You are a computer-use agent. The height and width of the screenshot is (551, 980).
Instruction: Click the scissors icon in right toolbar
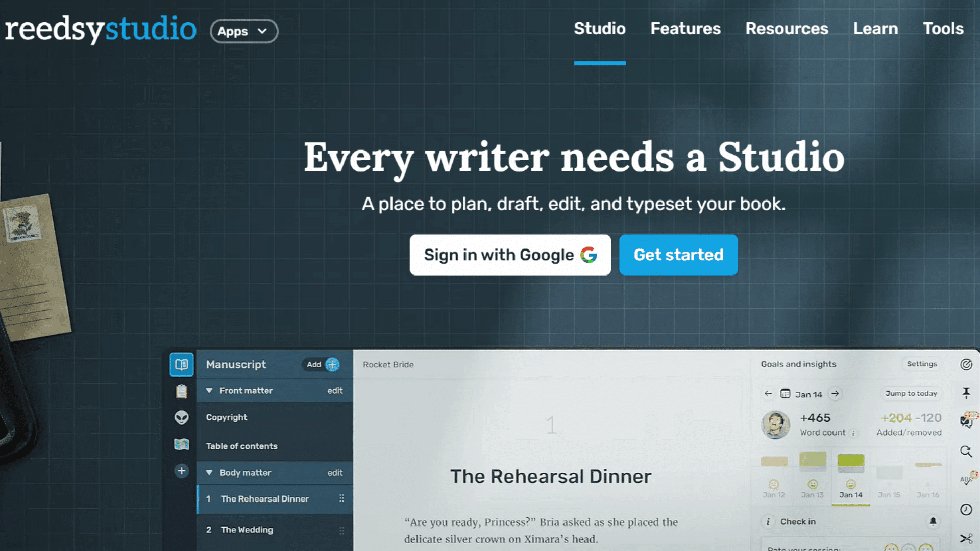click(966, 539)
